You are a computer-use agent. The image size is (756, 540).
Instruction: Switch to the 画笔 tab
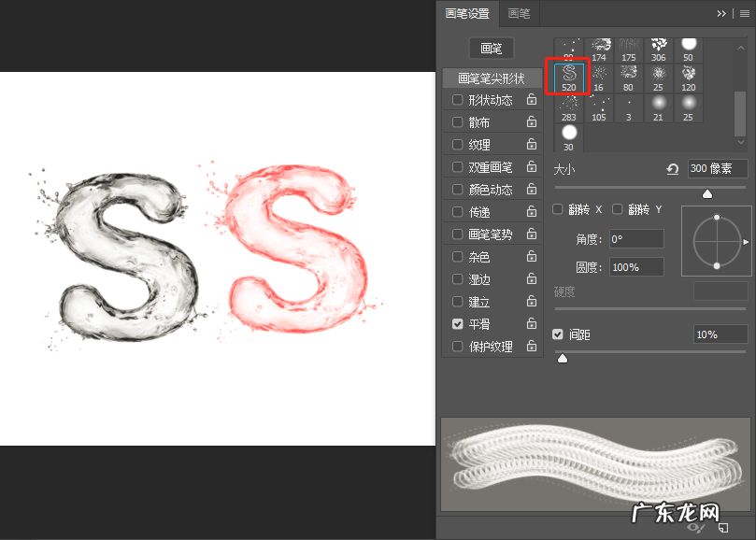519,14
